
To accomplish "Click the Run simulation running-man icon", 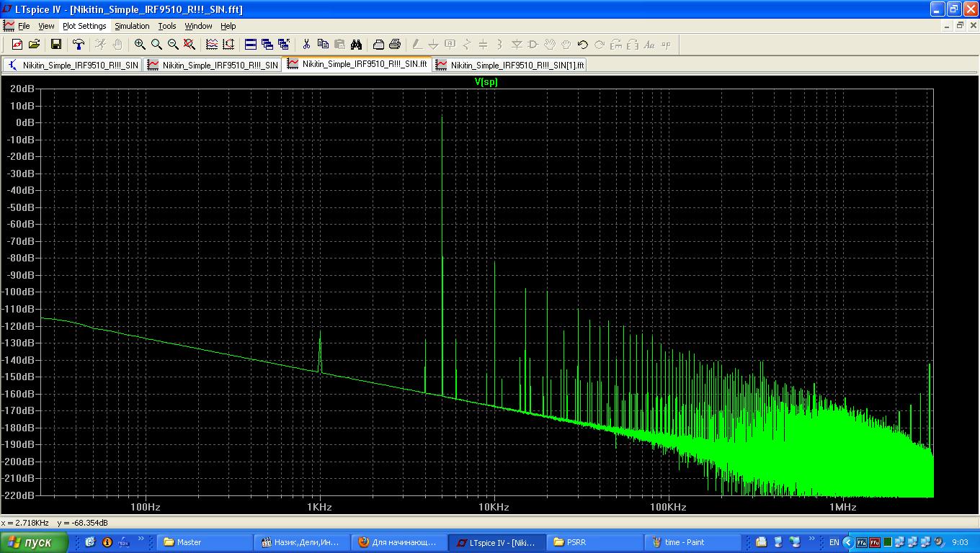I will pyautogui.click(x=101, y=45).
